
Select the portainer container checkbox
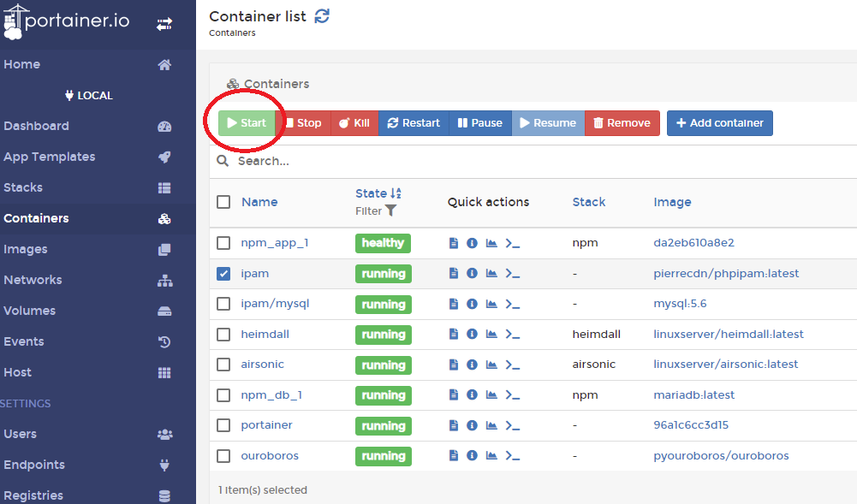coord(223,424)
